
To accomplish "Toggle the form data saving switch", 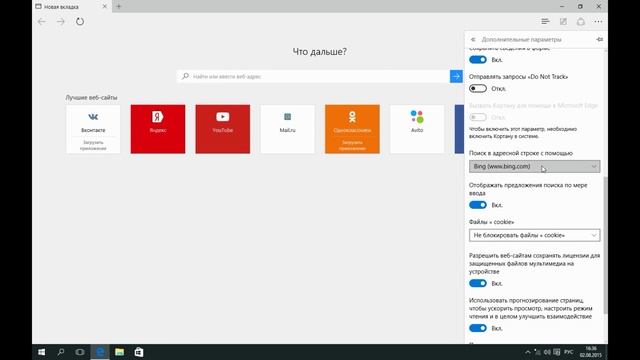I will point(478,60).
